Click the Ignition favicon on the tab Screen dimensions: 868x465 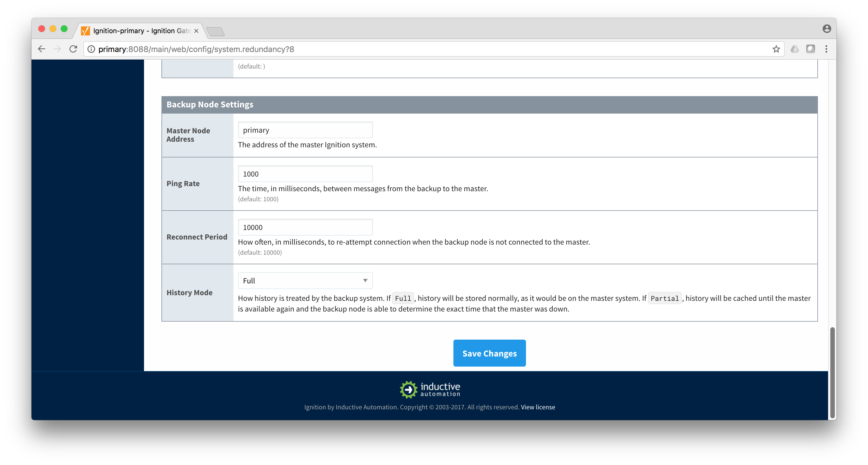pos(86,31)
